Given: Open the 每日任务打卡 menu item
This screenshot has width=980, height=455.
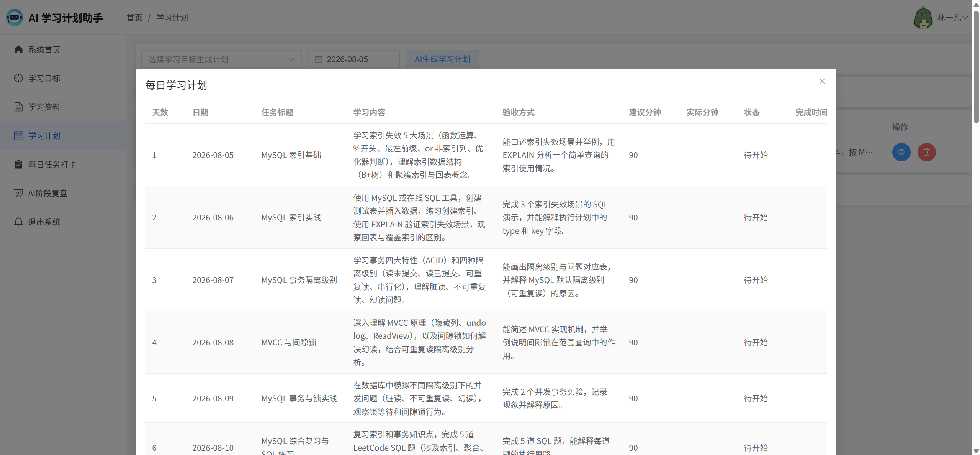Looking at the screenshot, I should (63, 164).
